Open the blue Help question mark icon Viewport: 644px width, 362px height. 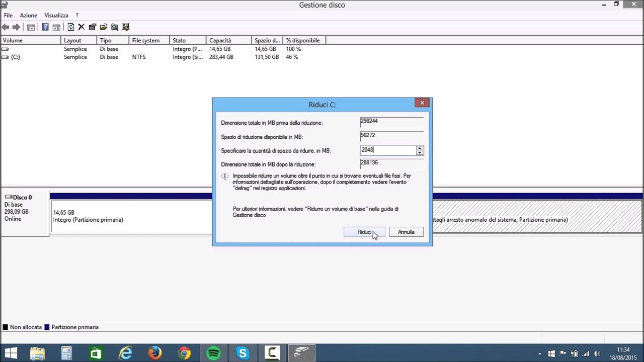pos(45,27)
